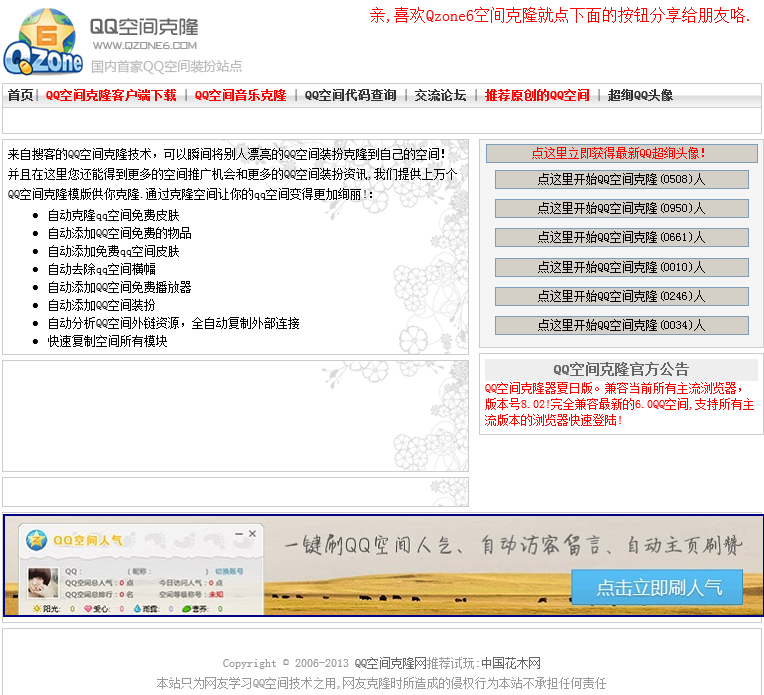Viewport: 764px width, 695px height.
Task: Click the 自动克隆qq空间免费皮肤 list item
Action: click(114, 215)
